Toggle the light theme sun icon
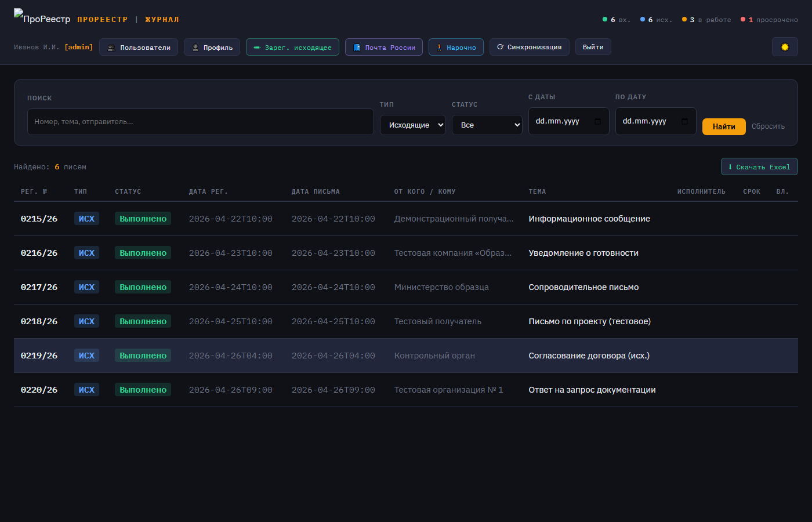 tap(785, 47)
